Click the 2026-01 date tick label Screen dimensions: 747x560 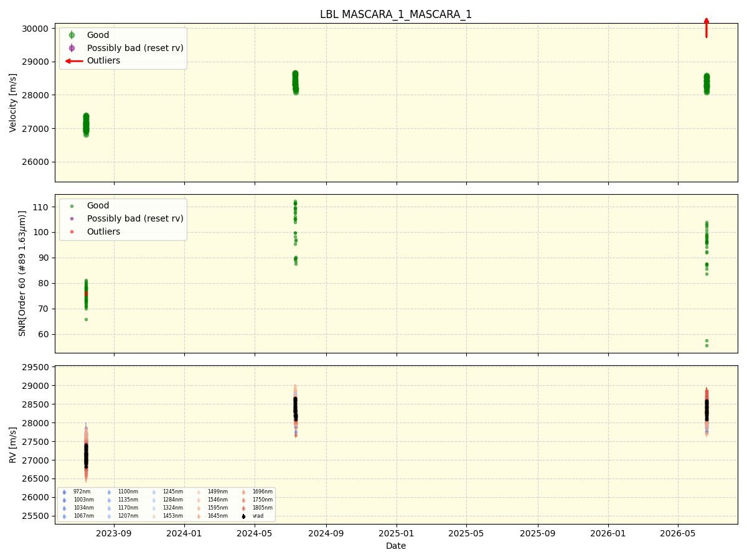click(608, 533)
